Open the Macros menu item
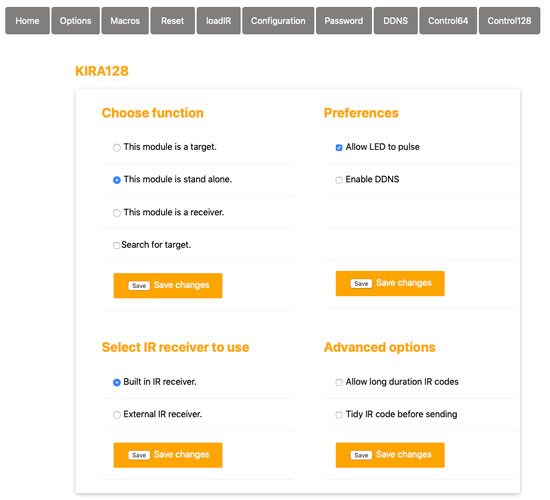This screenshot has height=500, width=550. click(125, 21)
